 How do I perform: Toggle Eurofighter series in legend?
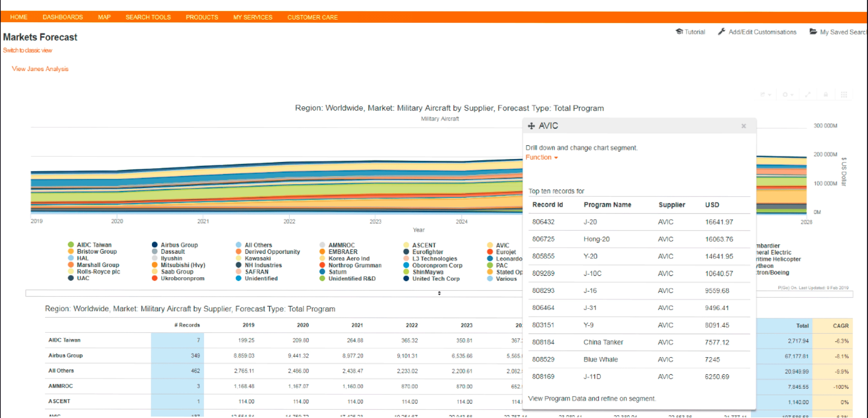(x=423, y=252)
